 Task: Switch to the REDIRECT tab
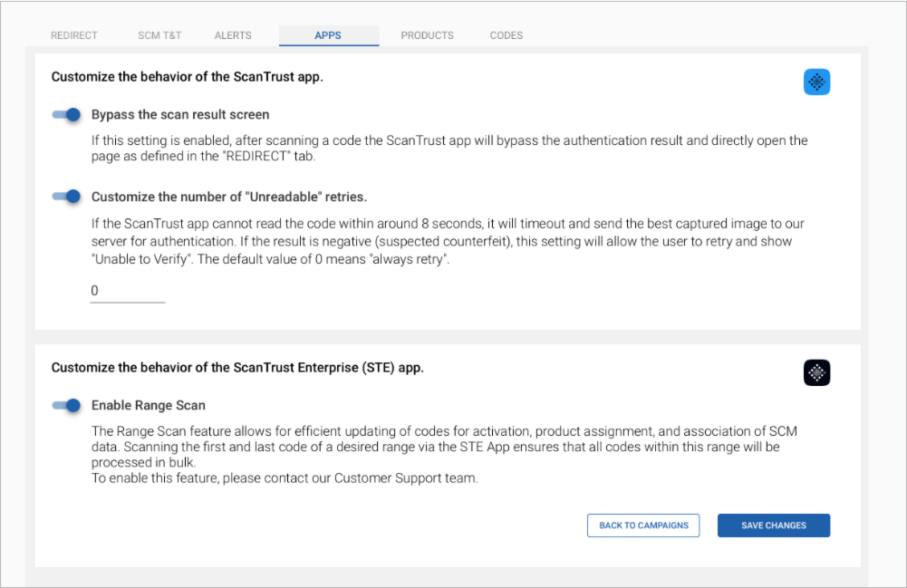tap(74, 35)
